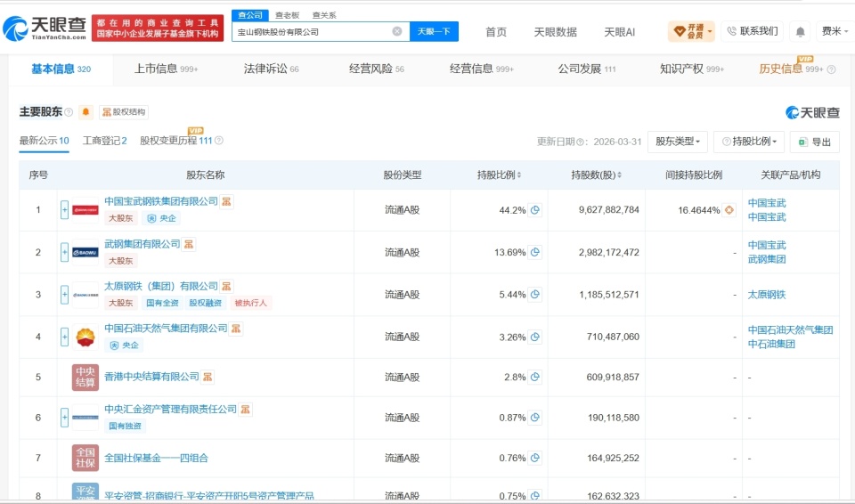Expand row 3 太原钢铁 with plus button
Screen dimensions: 855x504
64,295
